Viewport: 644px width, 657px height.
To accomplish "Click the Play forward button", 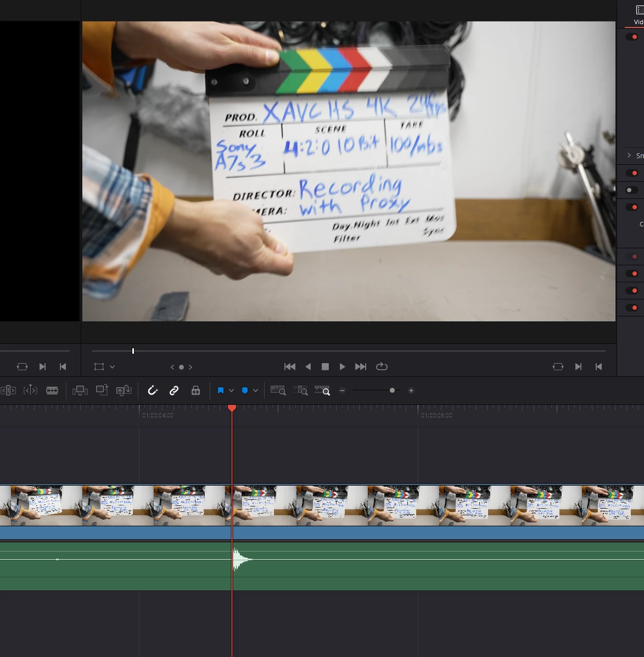I will (342, 366).
